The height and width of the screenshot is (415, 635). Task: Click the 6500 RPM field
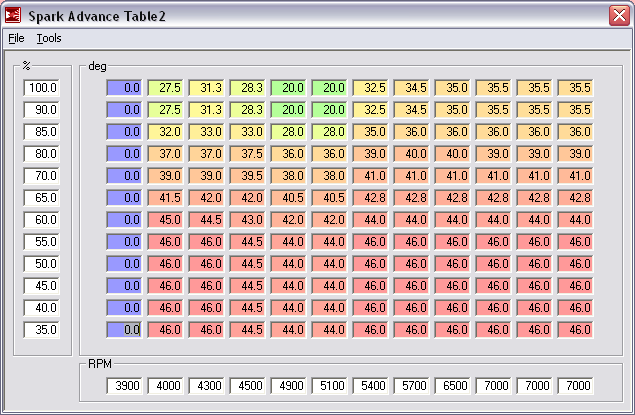click(x=453, y=385)
